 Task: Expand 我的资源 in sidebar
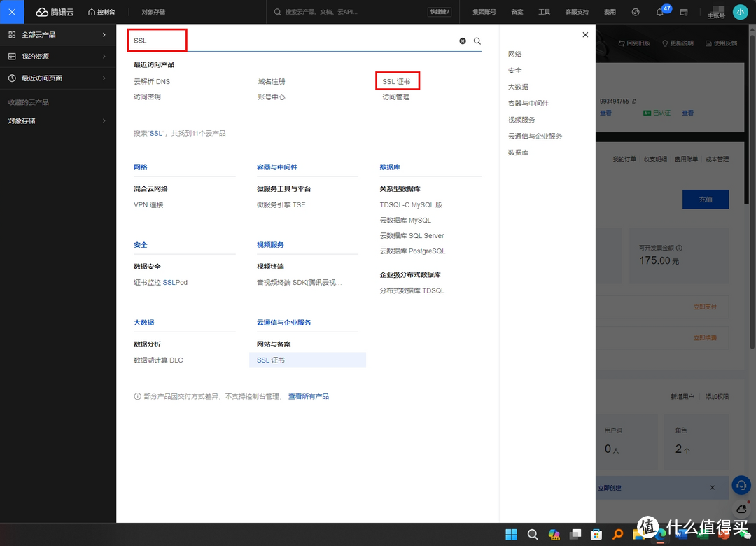[58, 57]
